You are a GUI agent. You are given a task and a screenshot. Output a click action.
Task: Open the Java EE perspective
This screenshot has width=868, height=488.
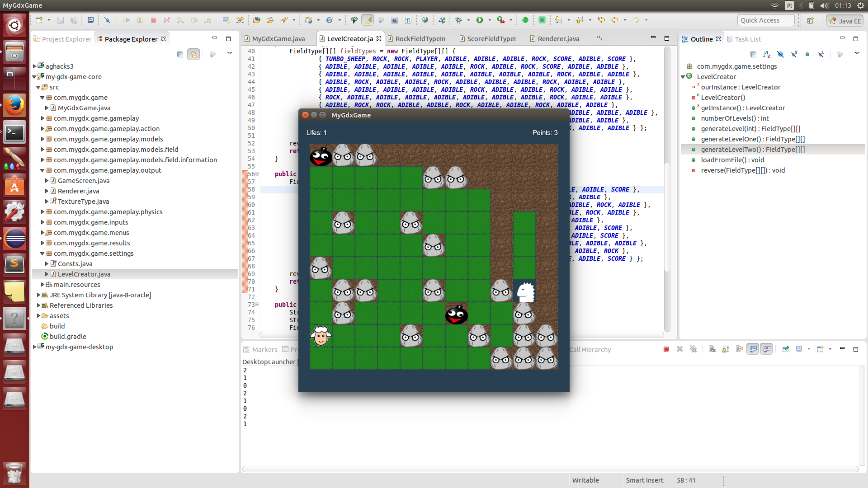(844, 21)
